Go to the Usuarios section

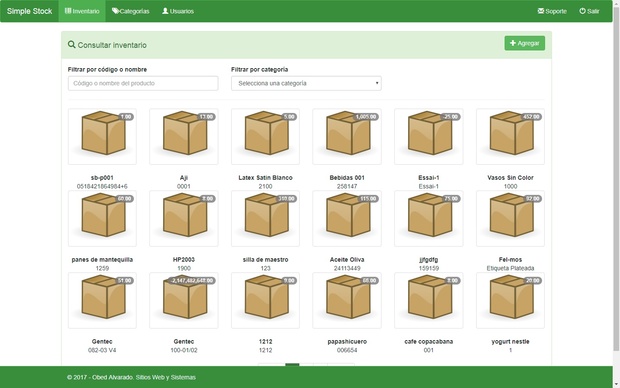coord(178,11)
